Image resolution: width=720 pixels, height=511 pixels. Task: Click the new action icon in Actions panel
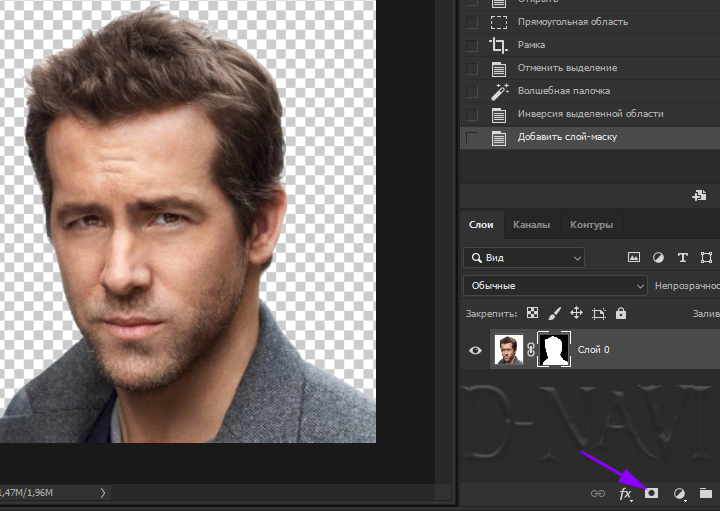(699, 196)
